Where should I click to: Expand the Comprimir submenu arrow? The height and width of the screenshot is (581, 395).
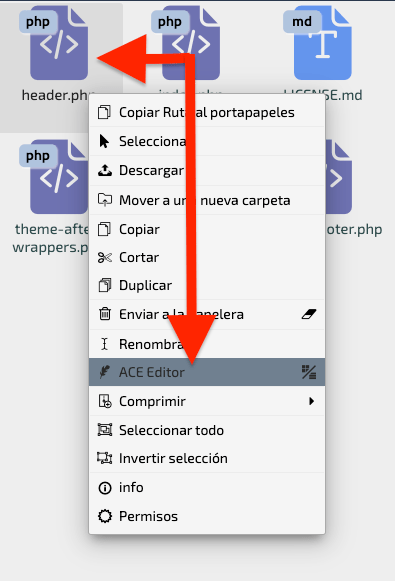point(312,401)
